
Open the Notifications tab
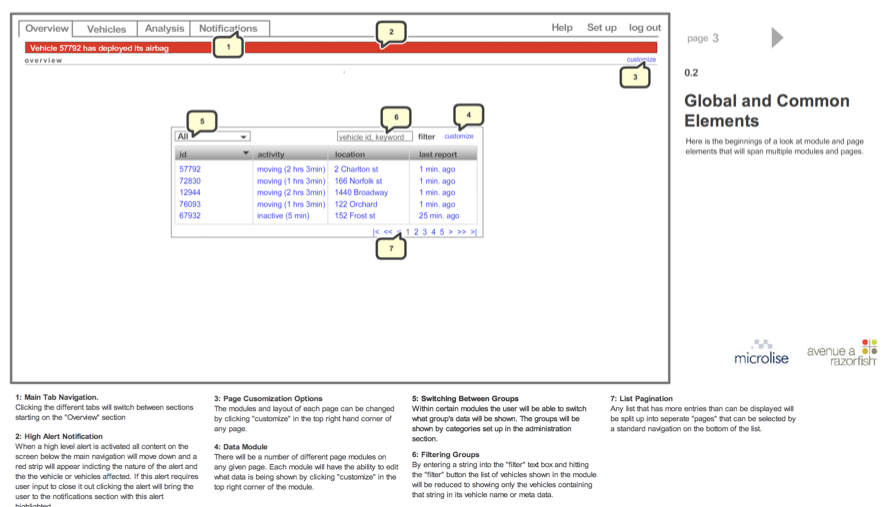coord(228,28)
